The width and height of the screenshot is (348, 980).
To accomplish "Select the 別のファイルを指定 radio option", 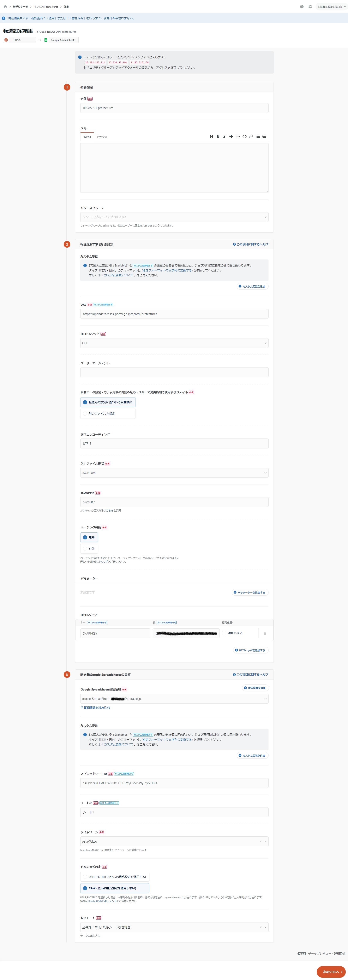I will (x=108, y=414).
